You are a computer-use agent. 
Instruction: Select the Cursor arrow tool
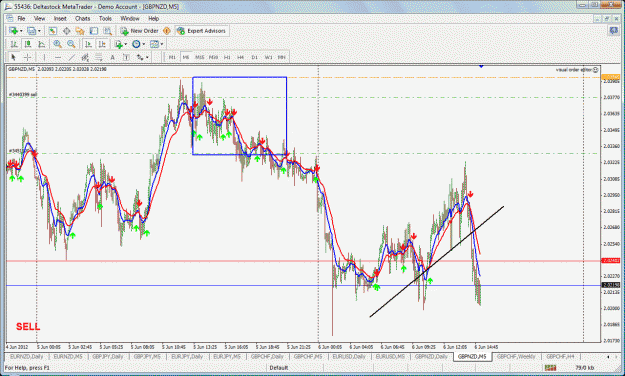(x=13, y=57)
